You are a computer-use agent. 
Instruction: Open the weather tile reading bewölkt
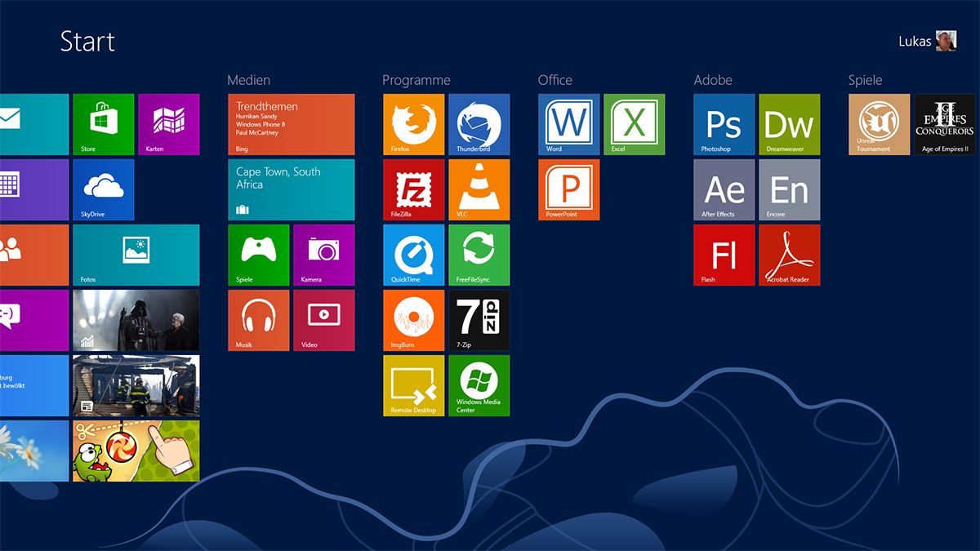(x=34, y=385)
